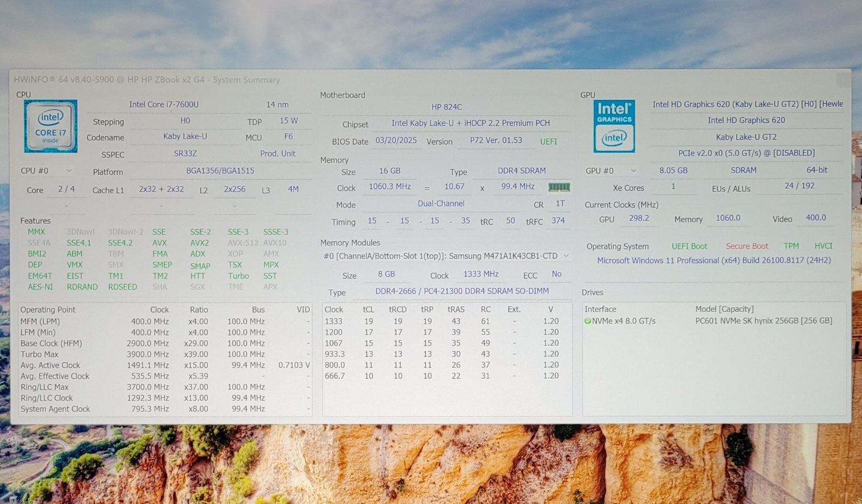Click the System Agent Clock row
This screenshot has width=862, height=504.
(x=165, y=409)
